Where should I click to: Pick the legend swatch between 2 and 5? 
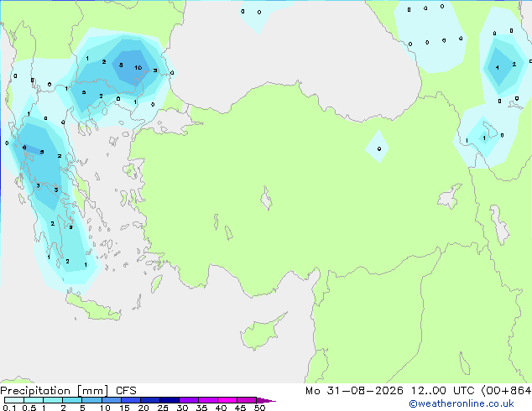pos(72,400)
